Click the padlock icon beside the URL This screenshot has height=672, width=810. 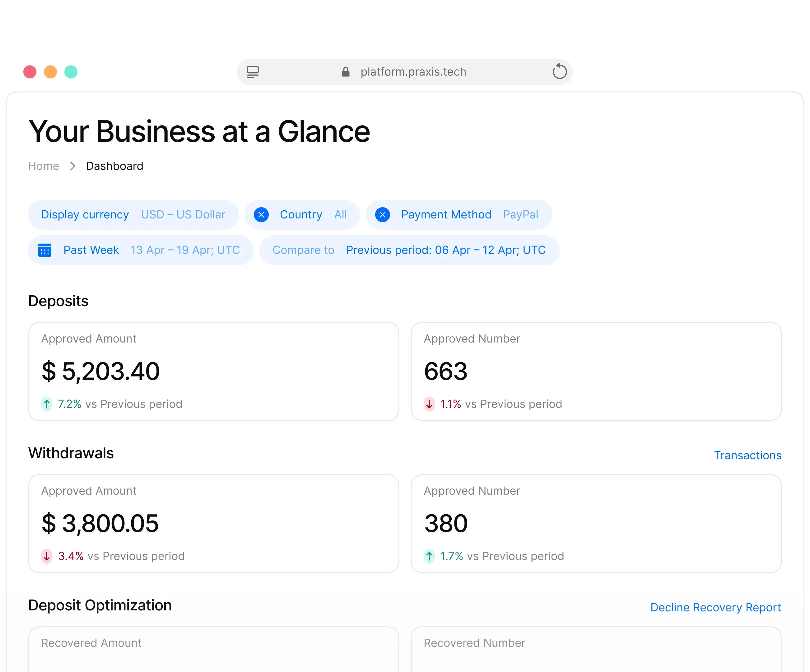(x=346, y=72)
